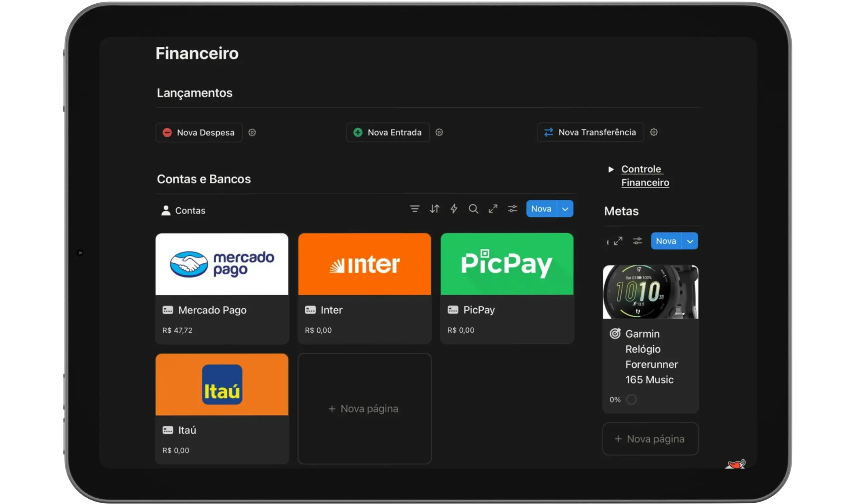
Task: Click the Nova Transferência button
Action: coord(590,132)
